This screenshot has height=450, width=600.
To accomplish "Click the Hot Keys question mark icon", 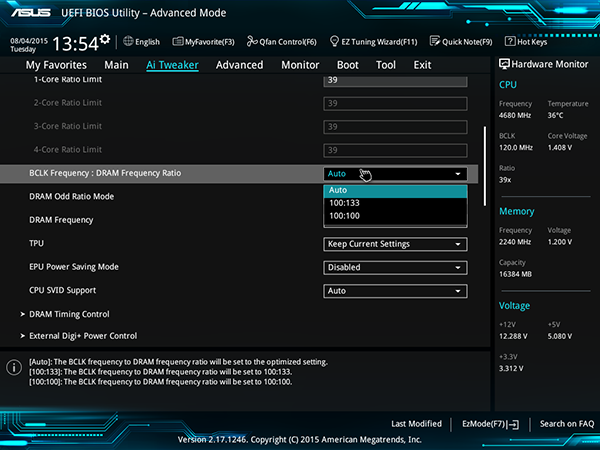I will pyautogui.click(x=510, y=41).
